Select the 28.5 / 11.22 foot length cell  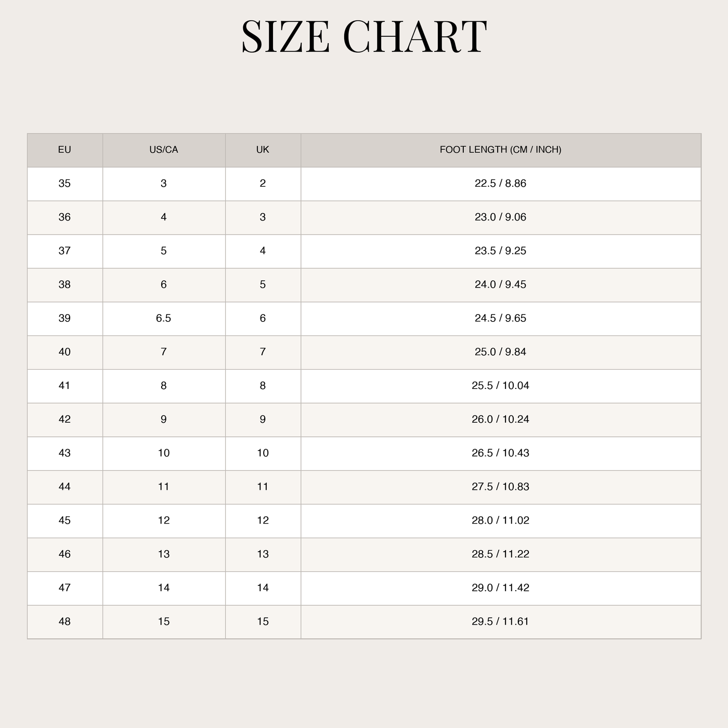[501, 555]
